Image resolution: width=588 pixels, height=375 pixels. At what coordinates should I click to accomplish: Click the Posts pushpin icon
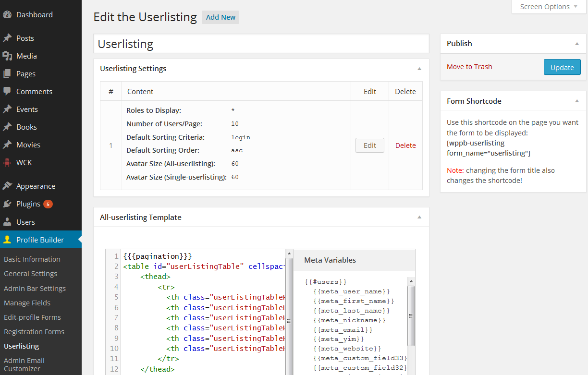click(7, 38)
